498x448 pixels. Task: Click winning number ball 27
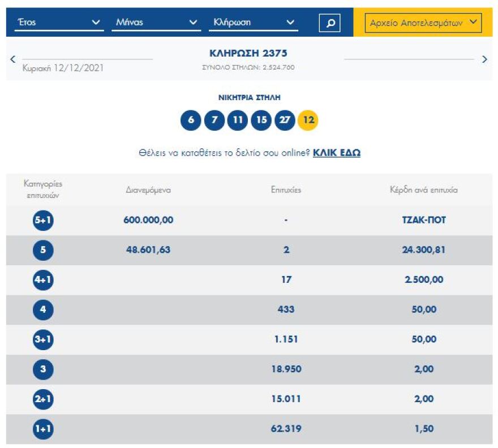(285, 120)
